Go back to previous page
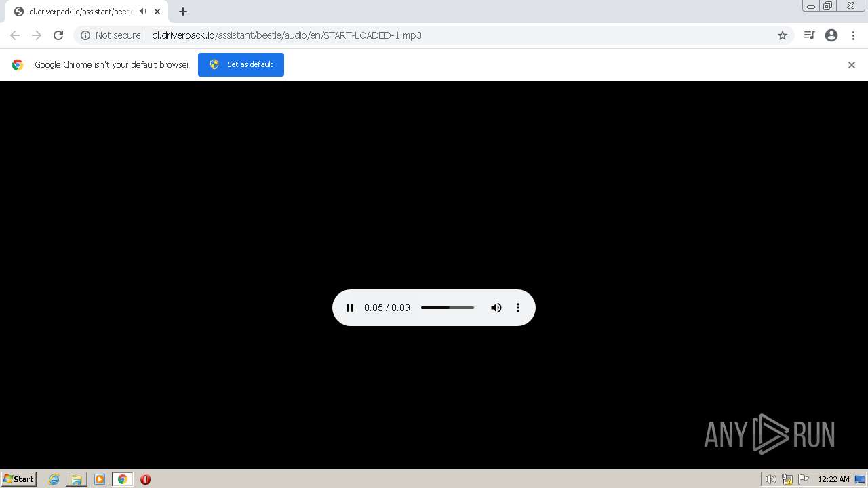The width and height of the screenshot is (868, 488). coord(15,35)
